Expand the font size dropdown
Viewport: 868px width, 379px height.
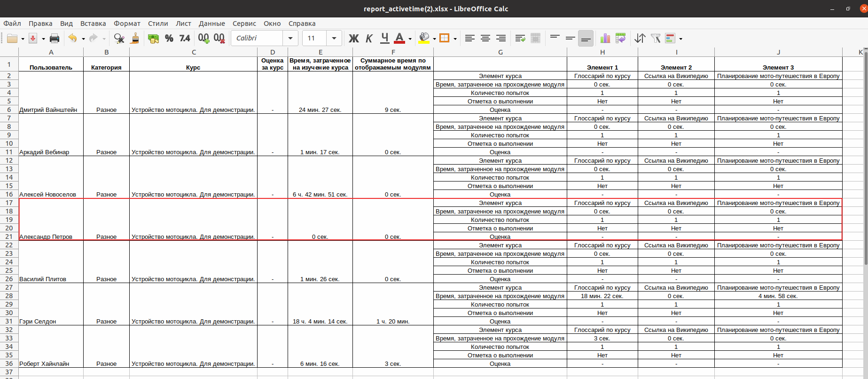pyautogui.click(x=334, y=38)
